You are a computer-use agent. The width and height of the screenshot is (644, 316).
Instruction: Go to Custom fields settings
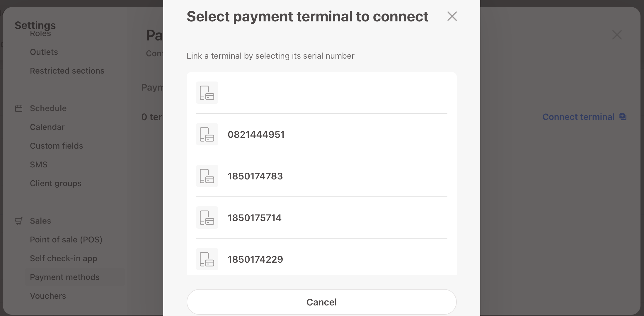click(x=57, y=146)
